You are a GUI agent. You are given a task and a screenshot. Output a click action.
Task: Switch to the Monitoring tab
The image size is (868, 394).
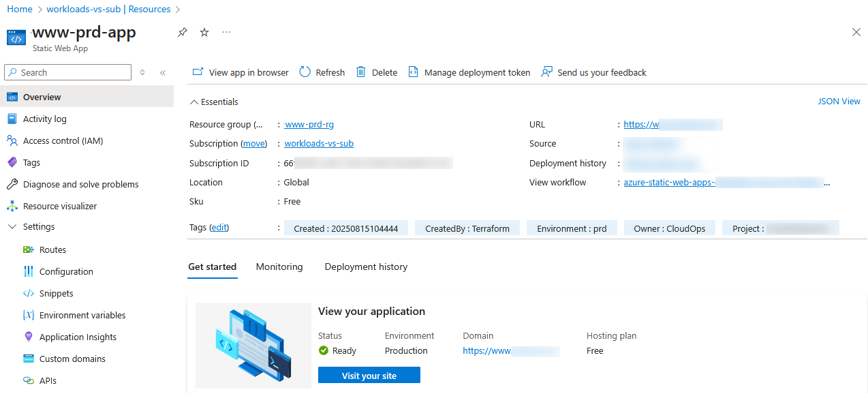[x=279, y=267]
